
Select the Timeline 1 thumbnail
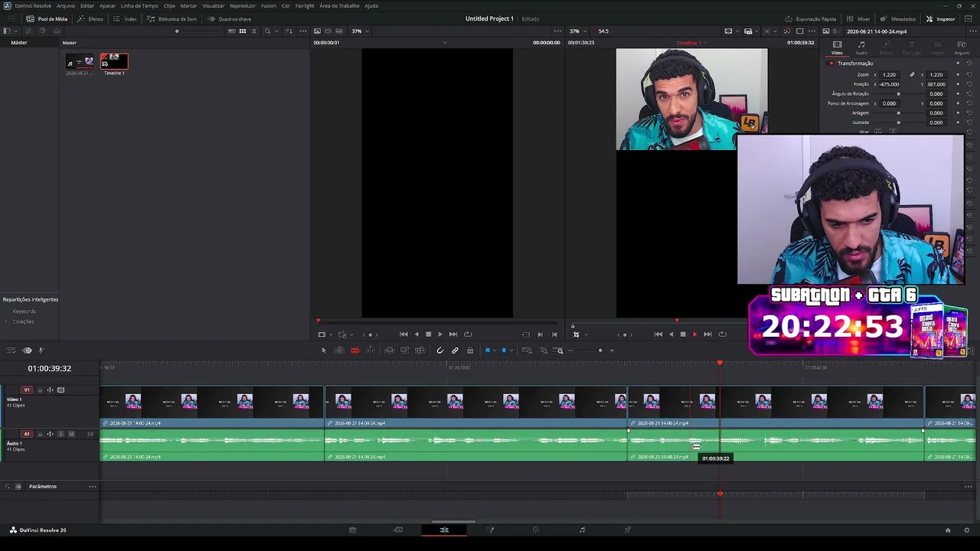(x=114, y=61)
